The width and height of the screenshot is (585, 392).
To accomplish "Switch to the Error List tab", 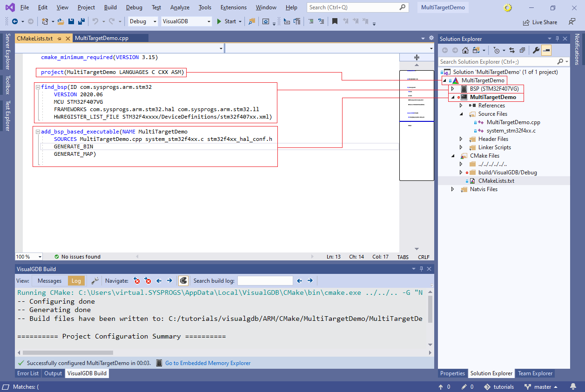I will click(x=28, y=373).
